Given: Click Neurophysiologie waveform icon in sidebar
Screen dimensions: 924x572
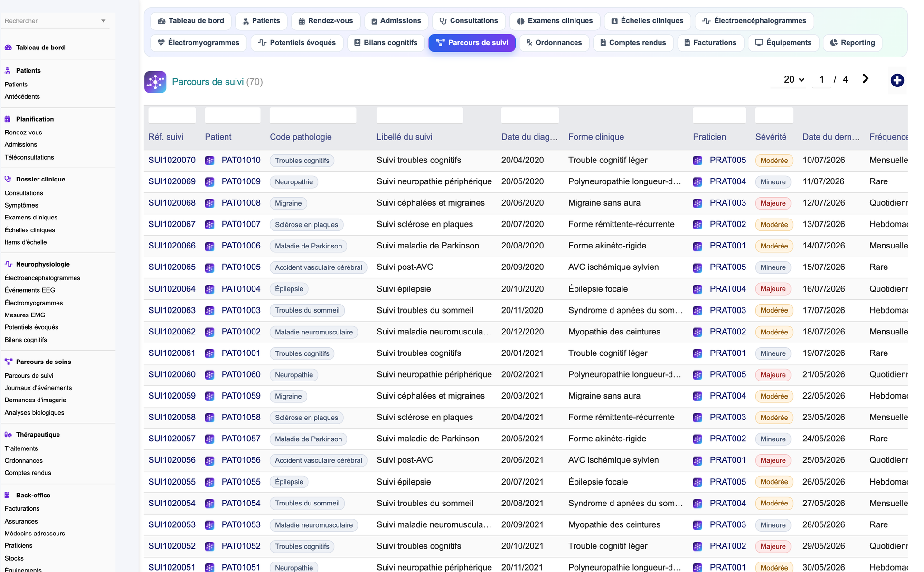Looking at the screenshot, I should click(8, 264).
